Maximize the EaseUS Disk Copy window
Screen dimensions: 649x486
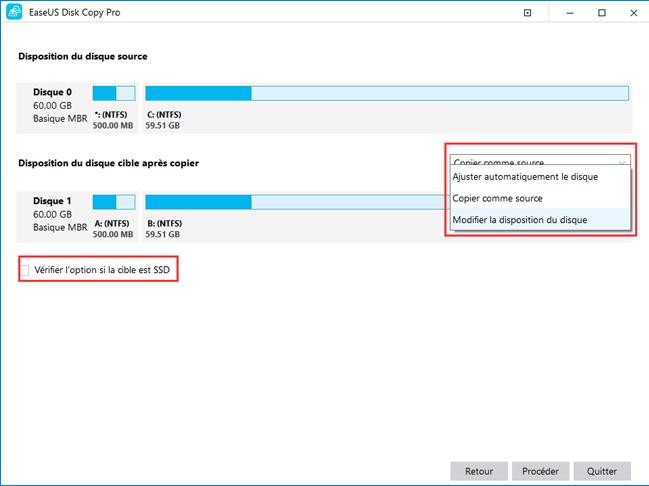(602, 13)
